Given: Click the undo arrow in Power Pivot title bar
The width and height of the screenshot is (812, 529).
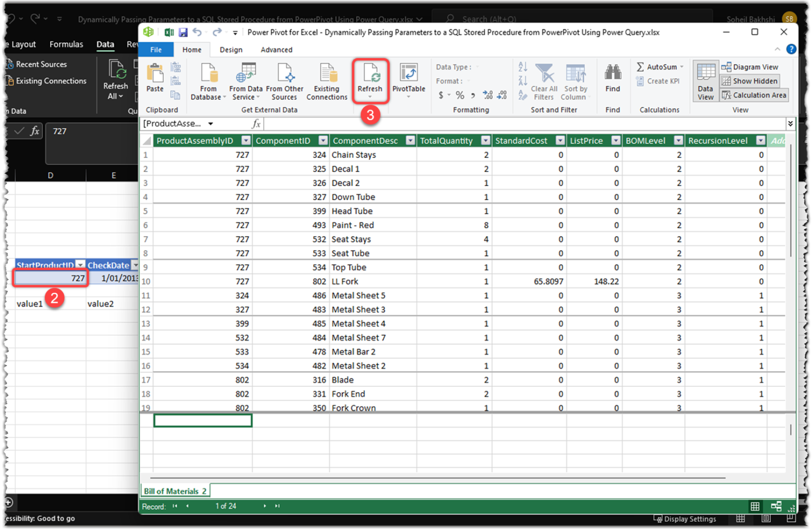Looking at the screenshot, I should point(197,32).
